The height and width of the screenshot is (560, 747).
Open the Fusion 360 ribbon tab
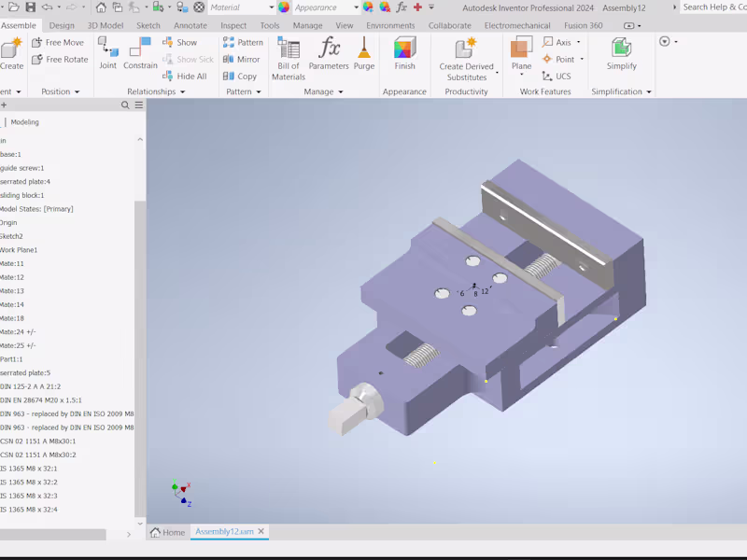(x=583, y=25)
